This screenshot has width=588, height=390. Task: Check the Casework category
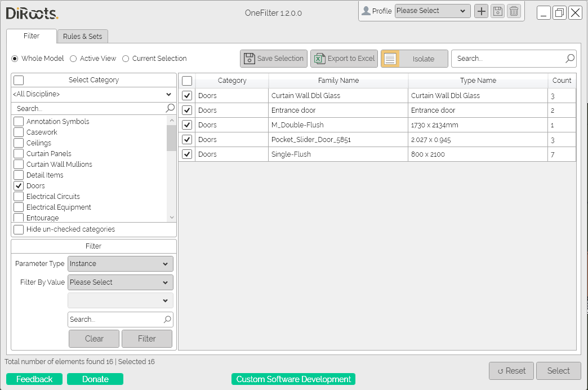(x=19, y=132)
